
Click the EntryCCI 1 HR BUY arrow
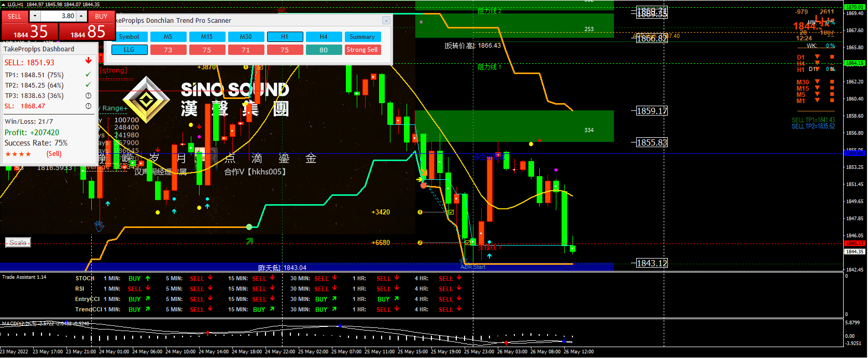[x=397, y=298]
